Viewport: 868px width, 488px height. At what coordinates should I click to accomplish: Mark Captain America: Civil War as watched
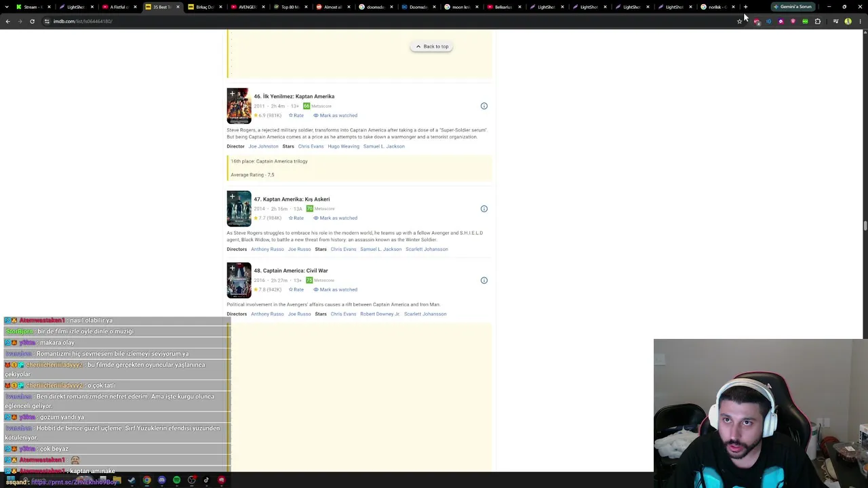click(335, 290)
